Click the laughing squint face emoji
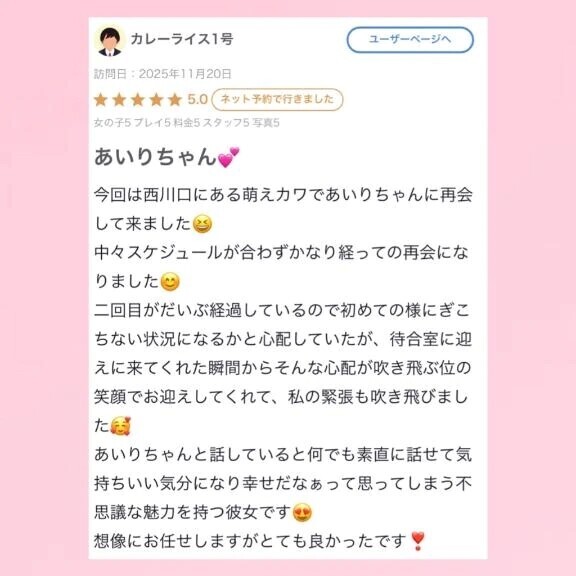The image size is (576, 576). pos(202,224)
